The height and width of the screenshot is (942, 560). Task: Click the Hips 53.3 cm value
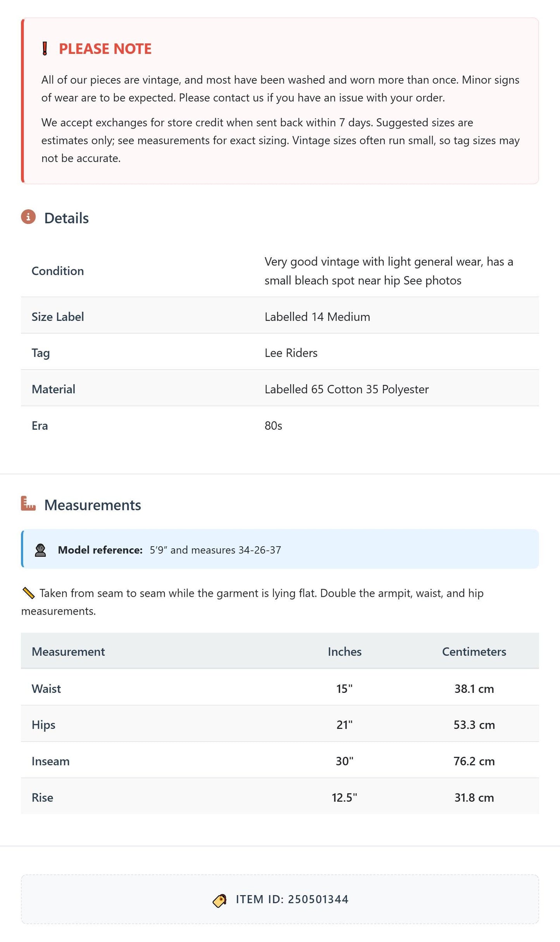pos(474,725)
